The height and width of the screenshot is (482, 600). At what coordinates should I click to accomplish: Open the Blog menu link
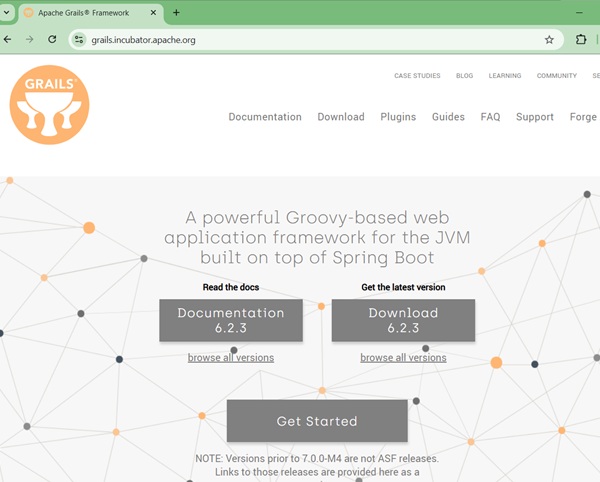[x=465, y=76]
